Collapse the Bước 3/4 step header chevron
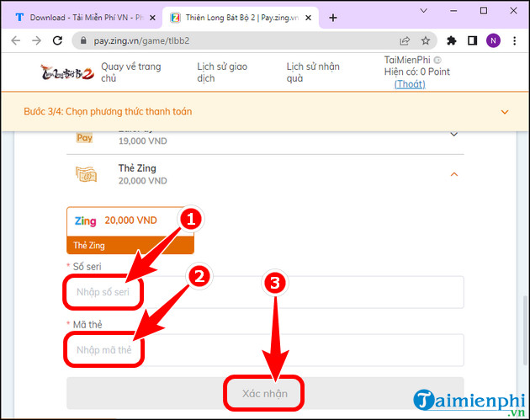530x420 pixels. tap(505, 112)
